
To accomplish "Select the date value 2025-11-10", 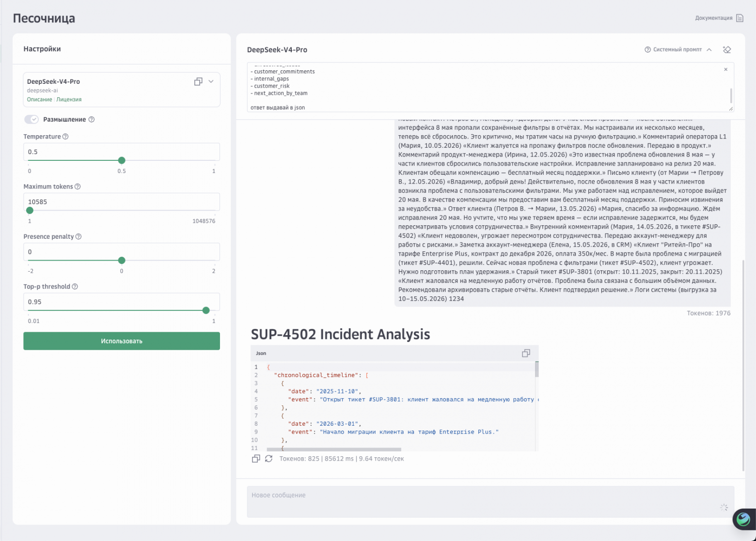I will (x=338, y=391).
